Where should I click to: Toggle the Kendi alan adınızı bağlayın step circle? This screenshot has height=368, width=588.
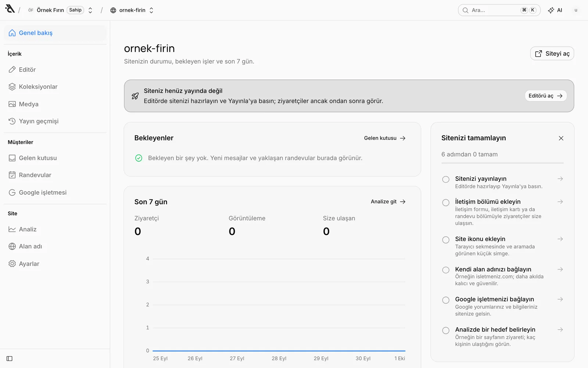click(446, 270)
